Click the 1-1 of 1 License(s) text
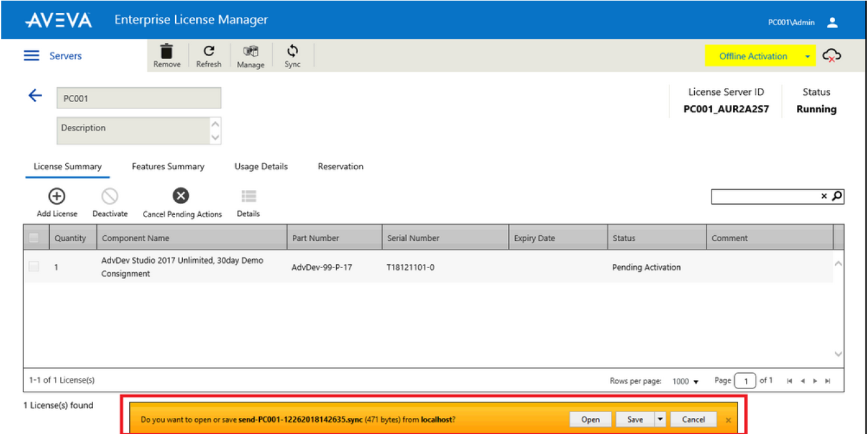The width and height of the screenshot is (868, 440). coord(62,380)
